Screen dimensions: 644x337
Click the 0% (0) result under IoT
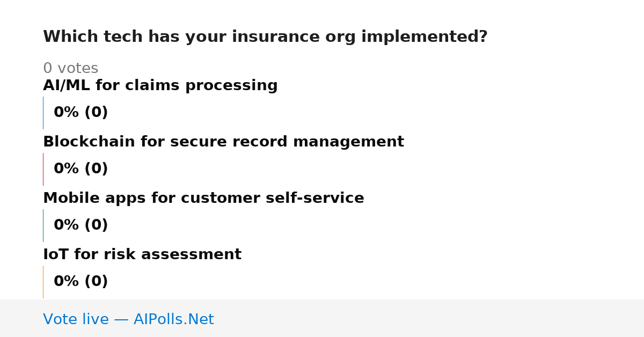[81, 282]
